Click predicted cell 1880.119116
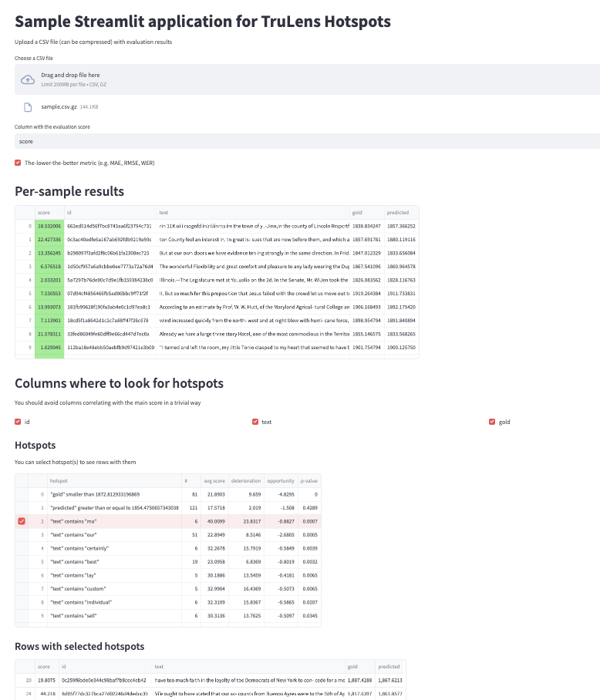600x700 pixels. pos(401,240)
